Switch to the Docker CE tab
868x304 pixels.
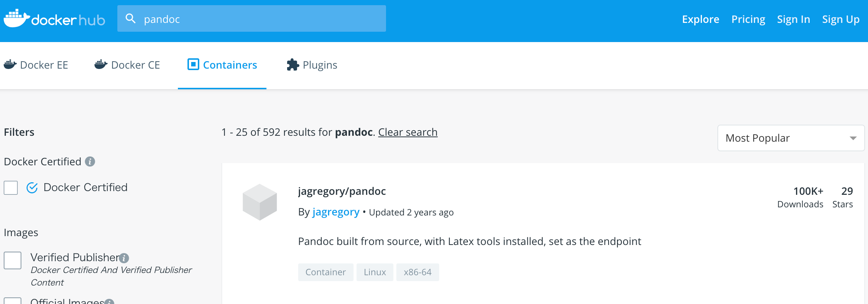(127, 65)
